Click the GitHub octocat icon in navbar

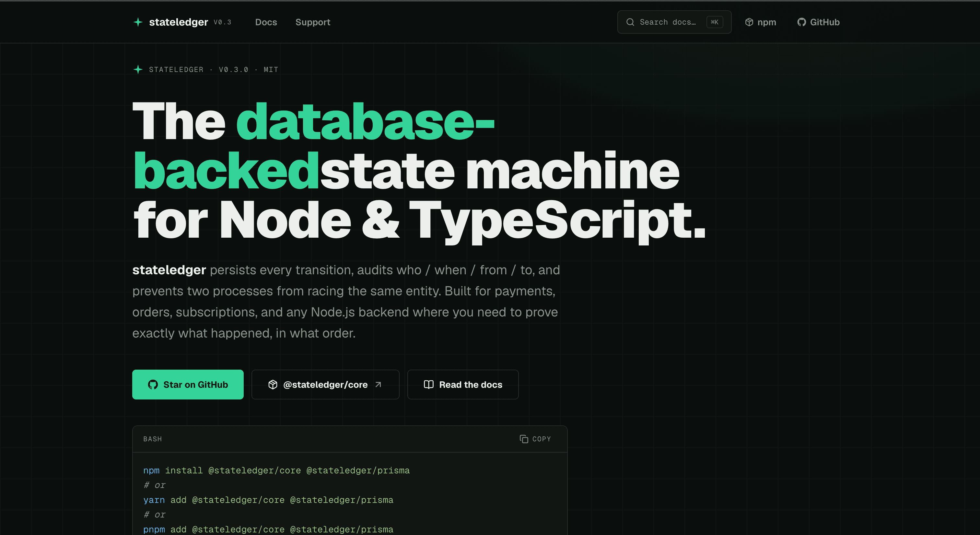pos(801,22)
